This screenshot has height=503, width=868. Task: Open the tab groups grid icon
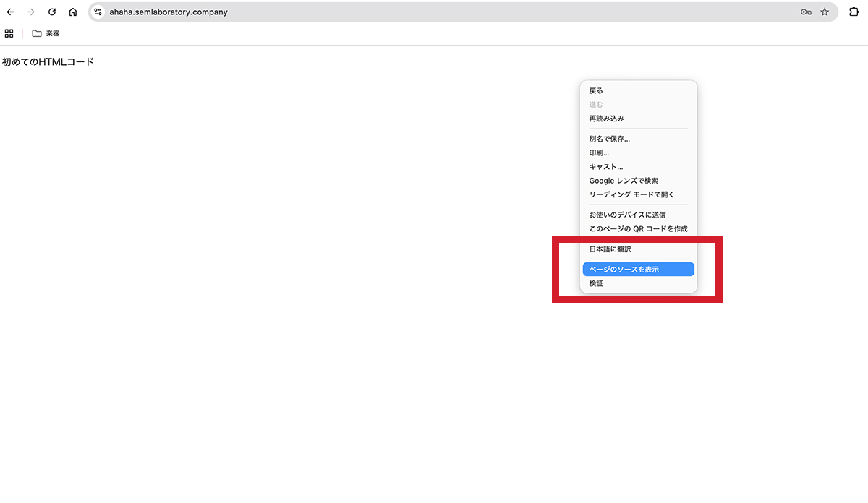click(x=9, y=33)
